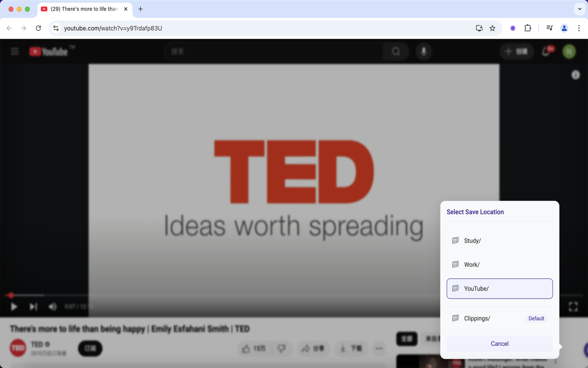
Task: Click the Default badge next to Clippings/
Action: click(536, 318)
